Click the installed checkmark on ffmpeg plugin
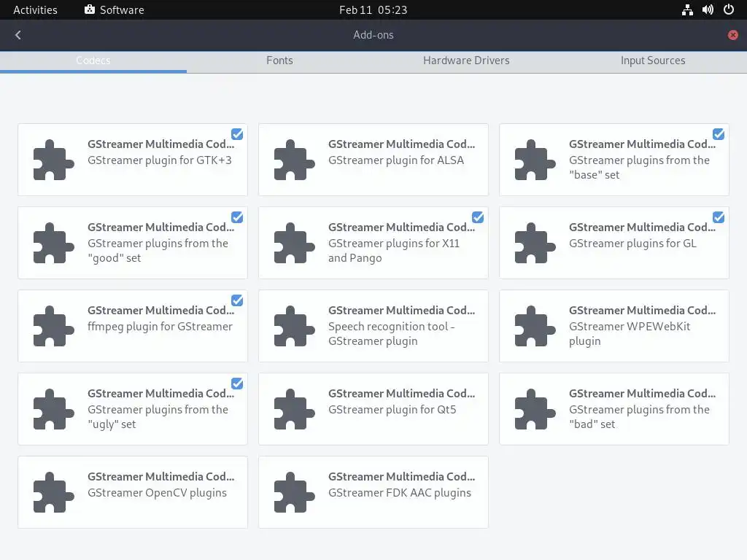Screen dimensions: 747x560 (237, 300)
